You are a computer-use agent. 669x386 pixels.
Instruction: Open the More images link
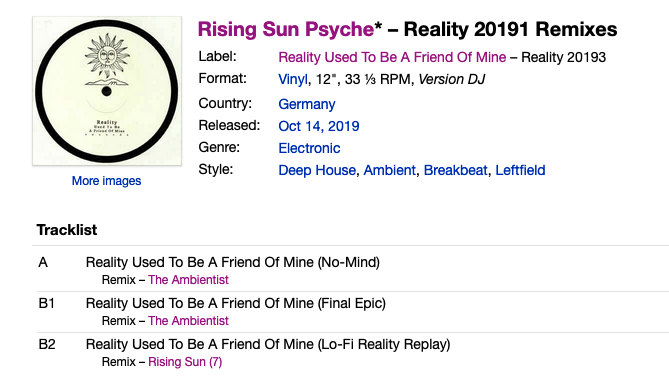coord(106,181)
